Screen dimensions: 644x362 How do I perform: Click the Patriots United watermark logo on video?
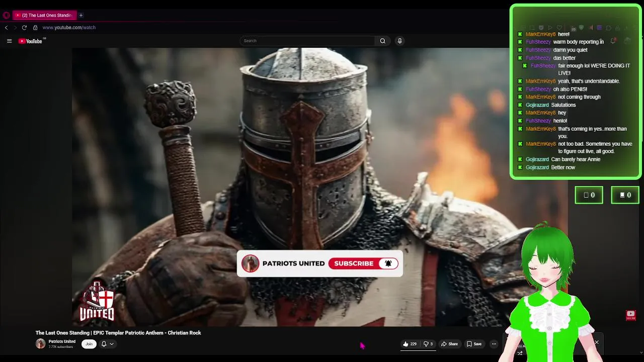97,301
